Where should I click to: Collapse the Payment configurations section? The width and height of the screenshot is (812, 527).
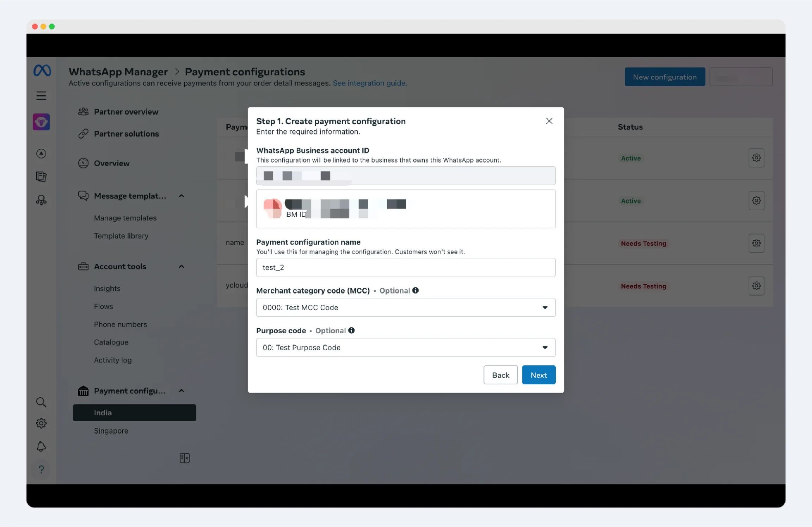point(182,391)
